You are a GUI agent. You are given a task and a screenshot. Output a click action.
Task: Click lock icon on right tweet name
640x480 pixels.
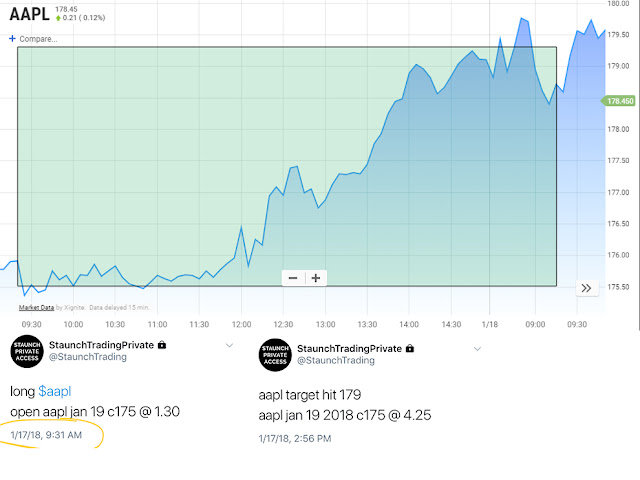pyautogui.click(x=410, y=349)
